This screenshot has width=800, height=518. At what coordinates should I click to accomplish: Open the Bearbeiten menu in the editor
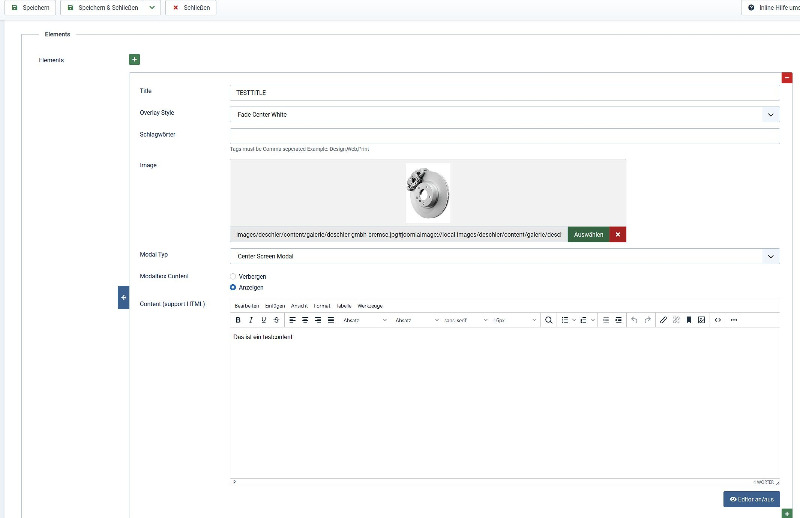pyautogui.click(x=245, y=305)
